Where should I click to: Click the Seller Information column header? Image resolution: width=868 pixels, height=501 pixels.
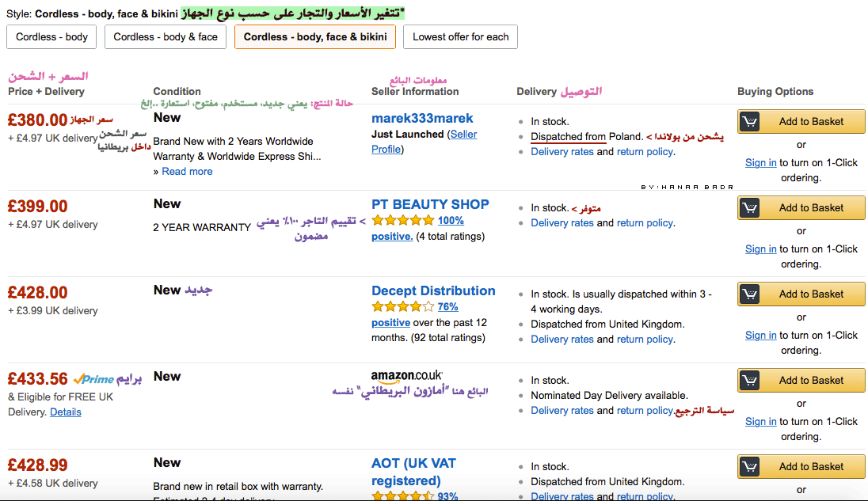(415, 92)
